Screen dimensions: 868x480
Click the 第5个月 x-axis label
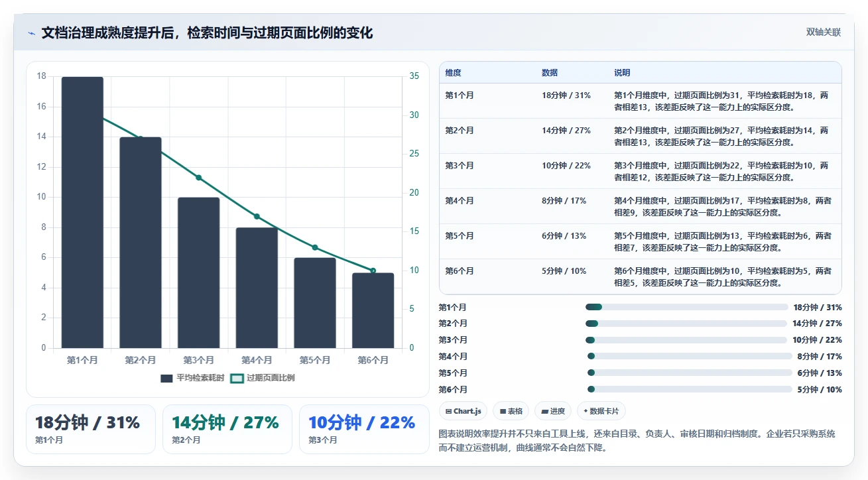point(315,361)
